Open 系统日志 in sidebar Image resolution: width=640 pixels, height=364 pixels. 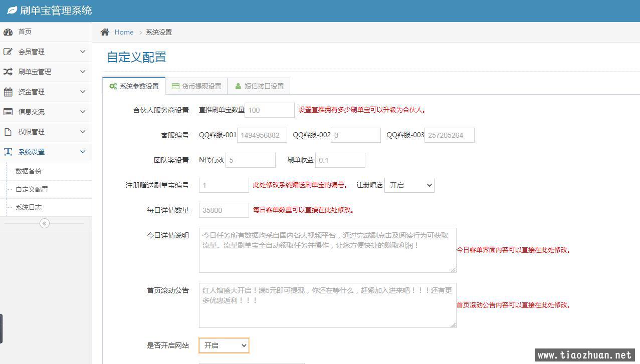click(29, 207)
